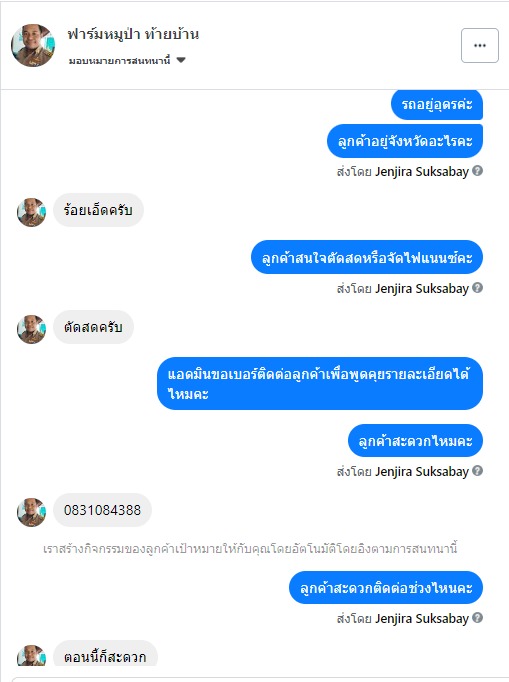Image resolution: width=509 pixels, height=682 pixels.
Task: Click the ลูกค้าสะดวกติดต่อช่วงไหนคะ message bubble
Action: click(386, 588)
